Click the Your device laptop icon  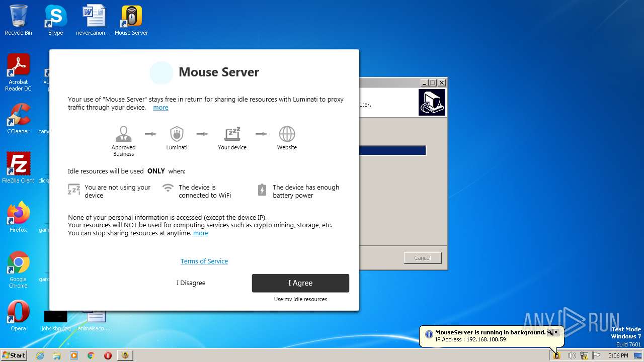pyautogui.click(x=232, y=134)
